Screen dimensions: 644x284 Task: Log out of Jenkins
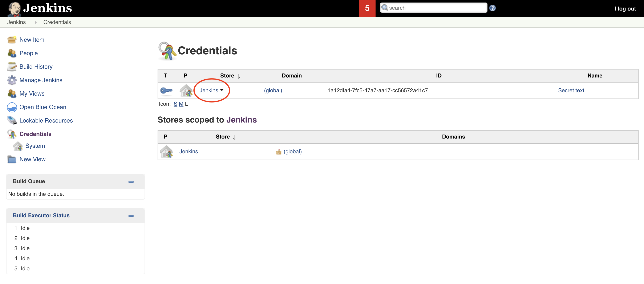tap(626, 8)
